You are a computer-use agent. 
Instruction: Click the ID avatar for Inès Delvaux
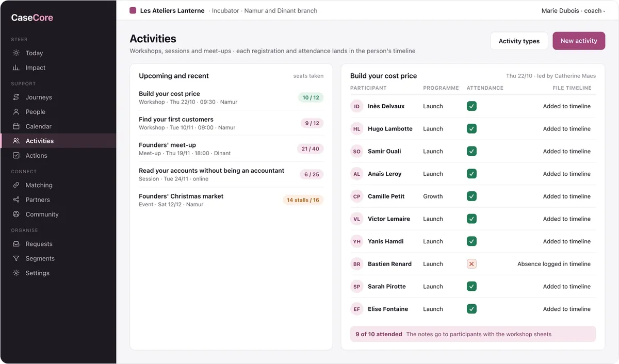point(357,106)
